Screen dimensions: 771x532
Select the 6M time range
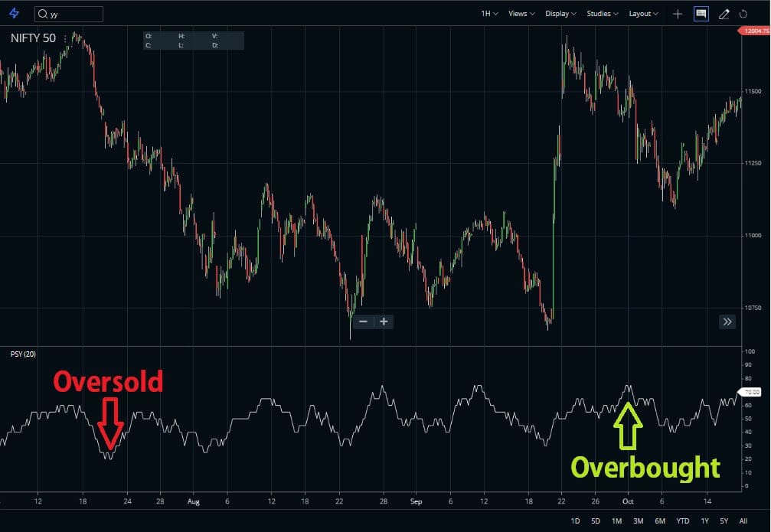tap(660, 521)
